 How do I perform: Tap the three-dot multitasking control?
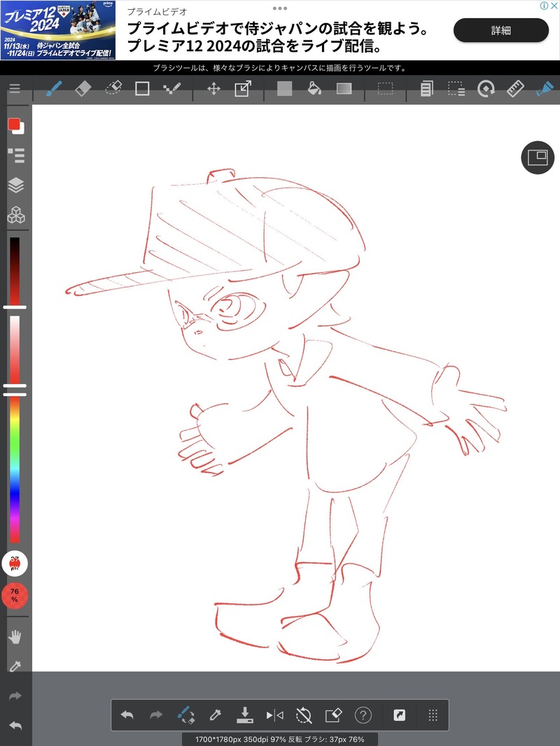tap(280, 8)
